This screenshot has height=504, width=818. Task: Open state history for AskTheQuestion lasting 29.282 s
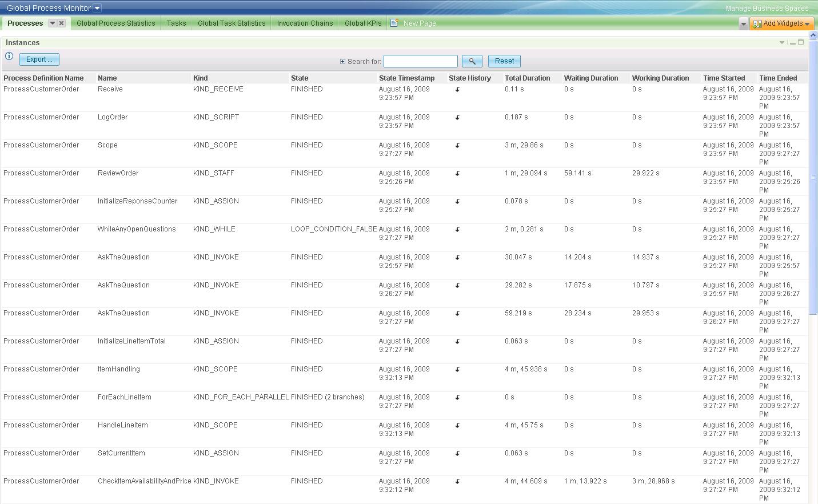point(457,286)
